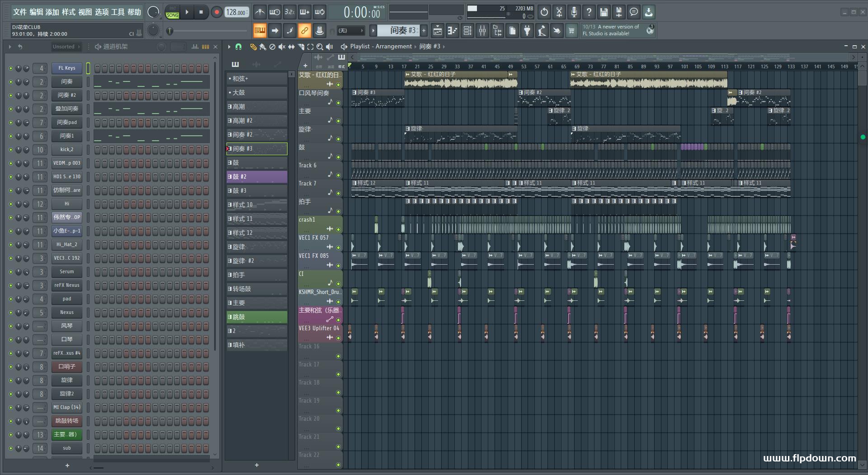Open the Mixer view icon
Image resolution: width=868 pixels, height=475 pixels.
click(x=482, y=31)
